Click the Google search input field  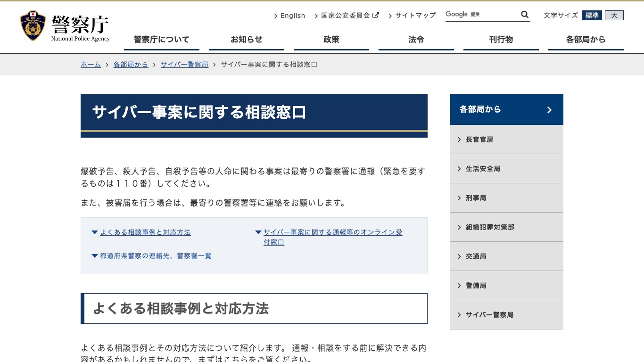(x=482, y=15)
